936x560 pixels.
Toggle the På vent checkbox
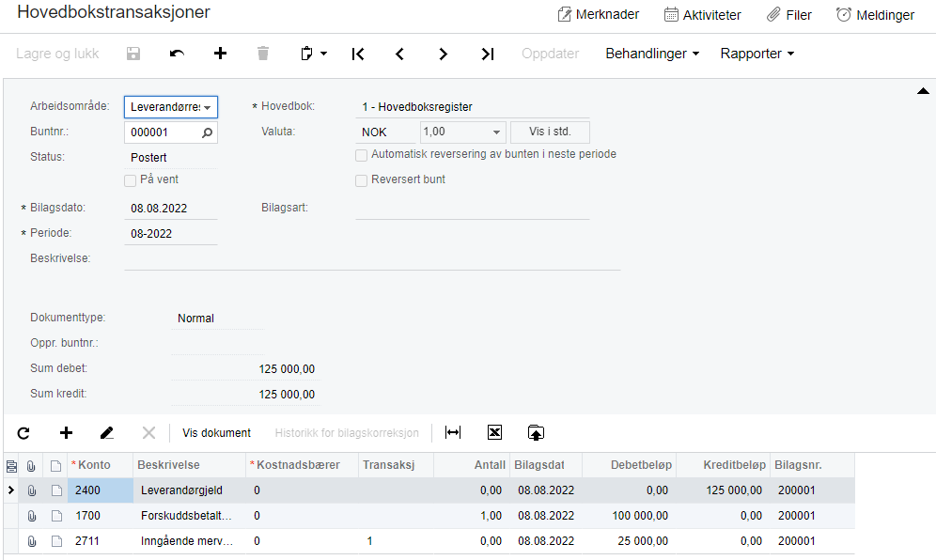pyautogui.click(x=130, y=180)
